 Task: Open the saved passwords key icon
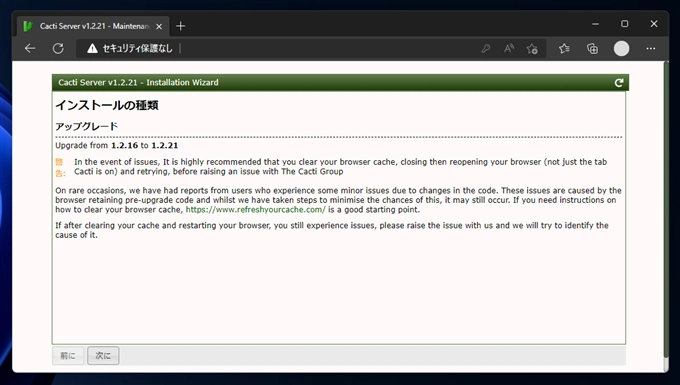coord(486,49)
